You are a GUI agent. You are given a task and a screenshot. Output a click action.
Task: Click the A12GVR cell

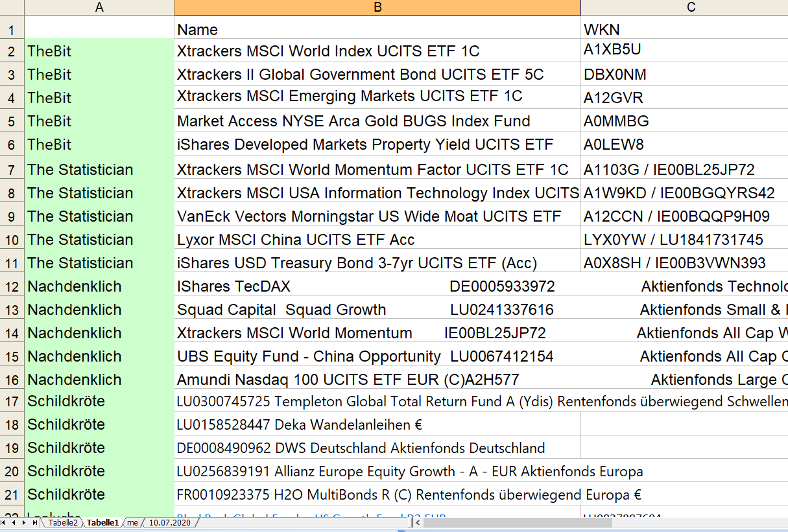684,97
